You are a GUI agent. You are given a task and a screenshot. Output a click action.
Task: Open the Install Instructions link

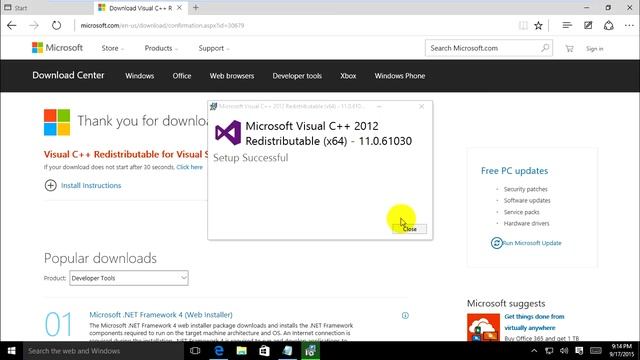91,185
